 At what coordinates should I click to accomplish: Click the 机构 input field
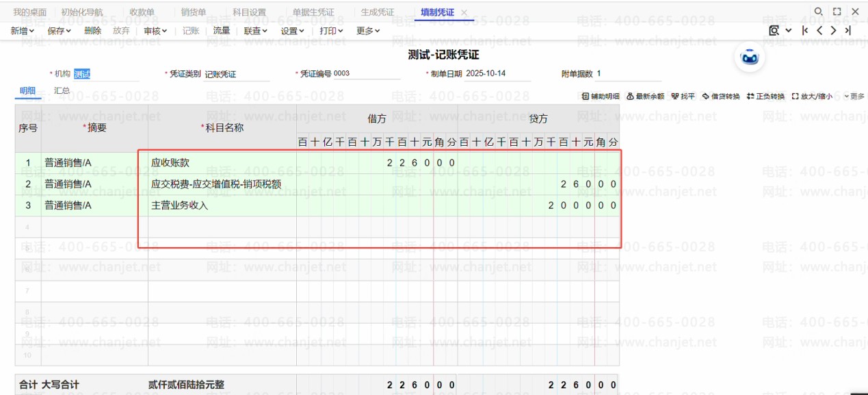click(x=106, y=74)
